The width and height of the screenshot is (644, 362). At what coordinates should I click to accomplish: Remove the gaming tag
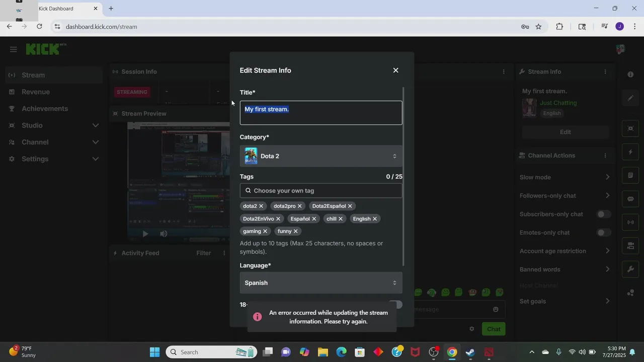tap(265, 231)
